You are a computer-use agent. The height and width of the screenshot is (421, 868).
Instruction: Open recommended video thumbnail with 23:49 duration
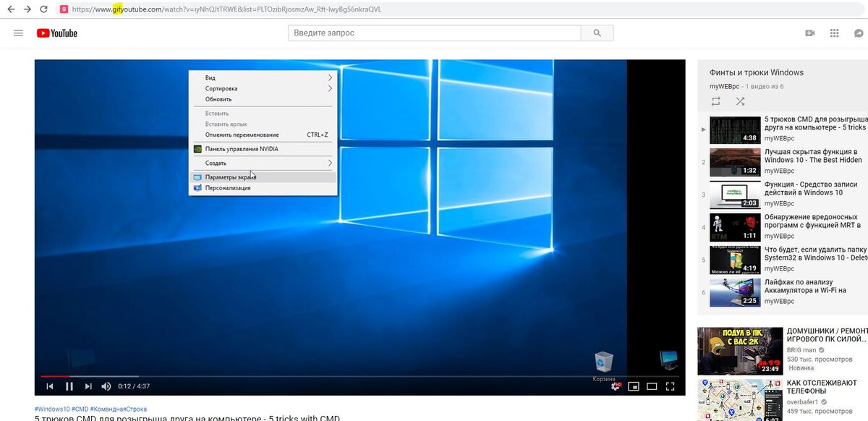[740, 351]
